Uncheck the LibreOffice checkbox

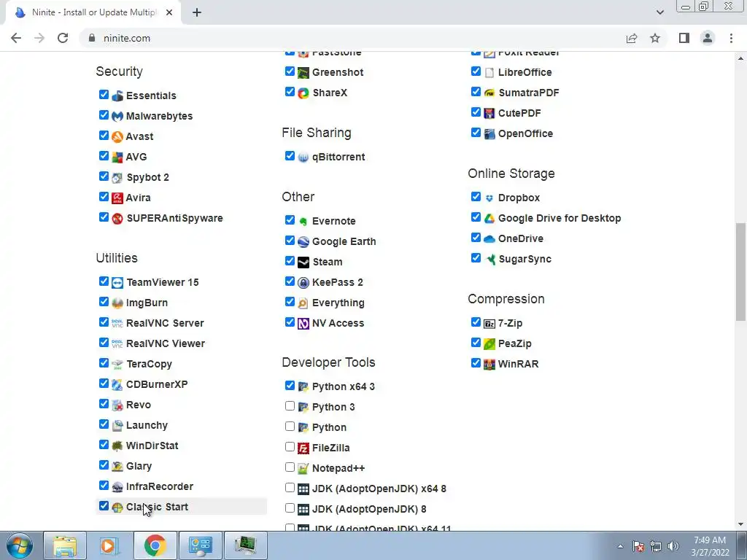point(476,71)
